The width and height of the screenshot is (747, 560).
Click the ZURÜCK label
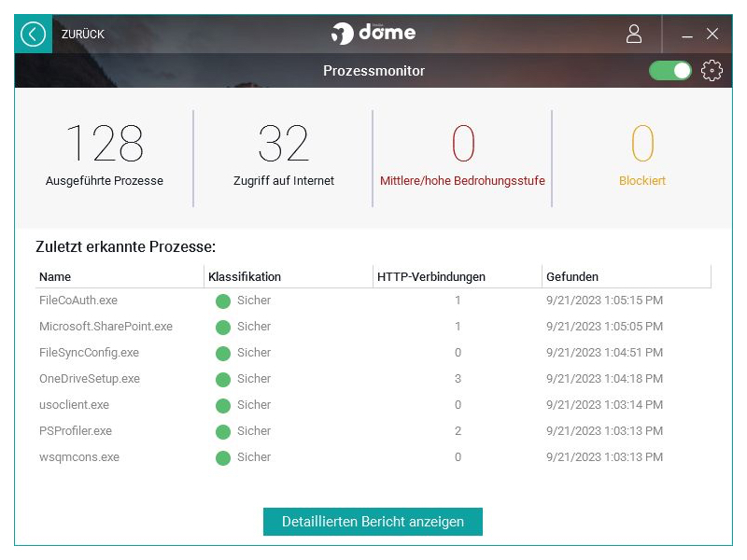pos(83,35)
